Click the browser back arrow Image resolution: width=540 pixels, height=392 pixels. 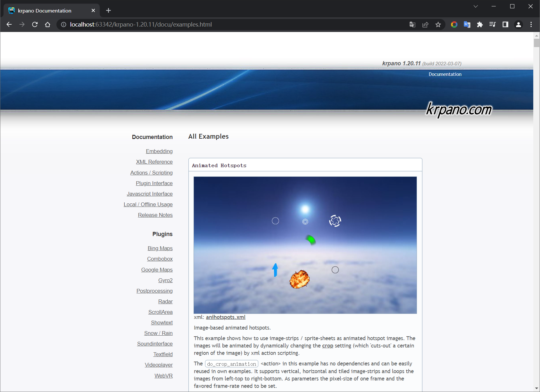(9, 24)
